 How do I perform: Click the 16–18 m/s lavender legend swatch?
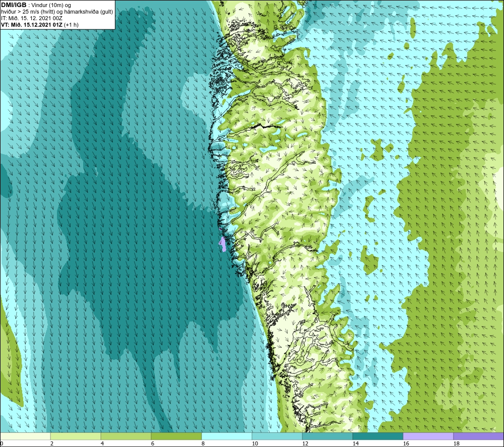coord(428,436)
